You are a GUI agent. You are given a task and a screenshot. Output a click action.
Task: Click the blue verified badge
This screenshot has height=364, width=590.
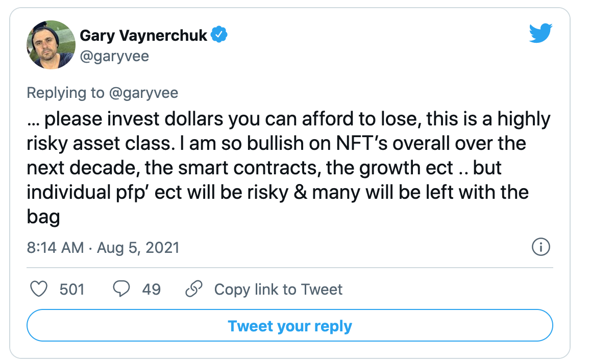coord(219,35)
